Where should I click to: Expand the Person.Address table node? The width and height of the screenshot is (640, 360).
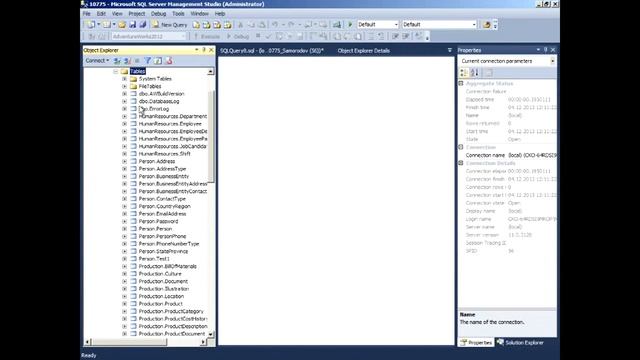(124, 161)
